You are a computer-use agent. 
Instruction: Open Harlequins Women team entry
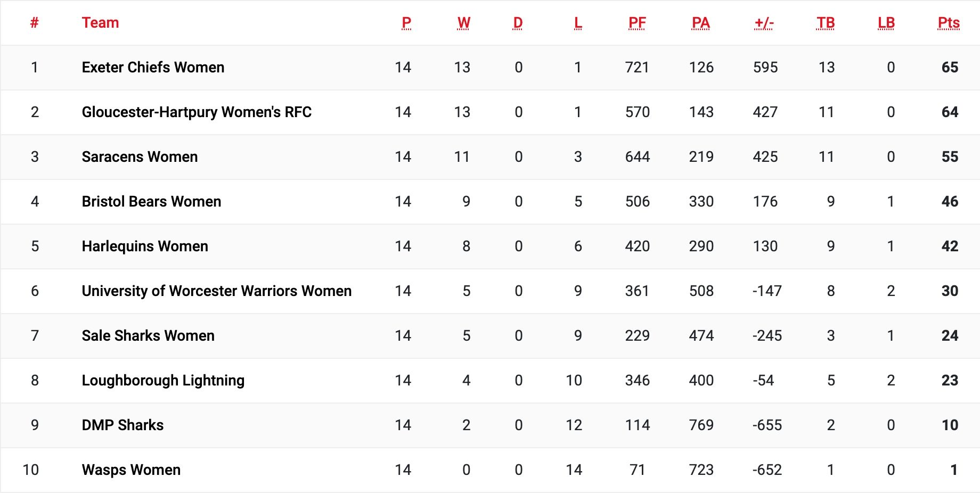[145, 246]
